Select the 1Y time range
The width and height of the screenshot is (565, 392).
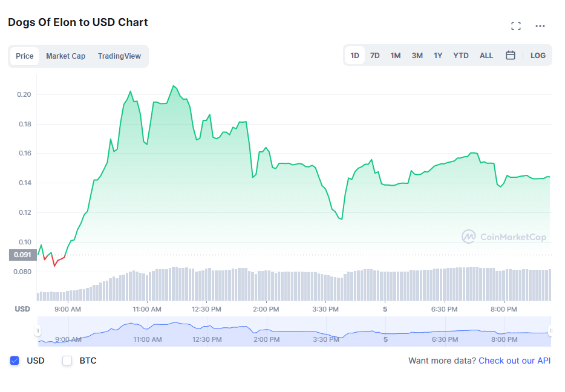coord(438,56)
